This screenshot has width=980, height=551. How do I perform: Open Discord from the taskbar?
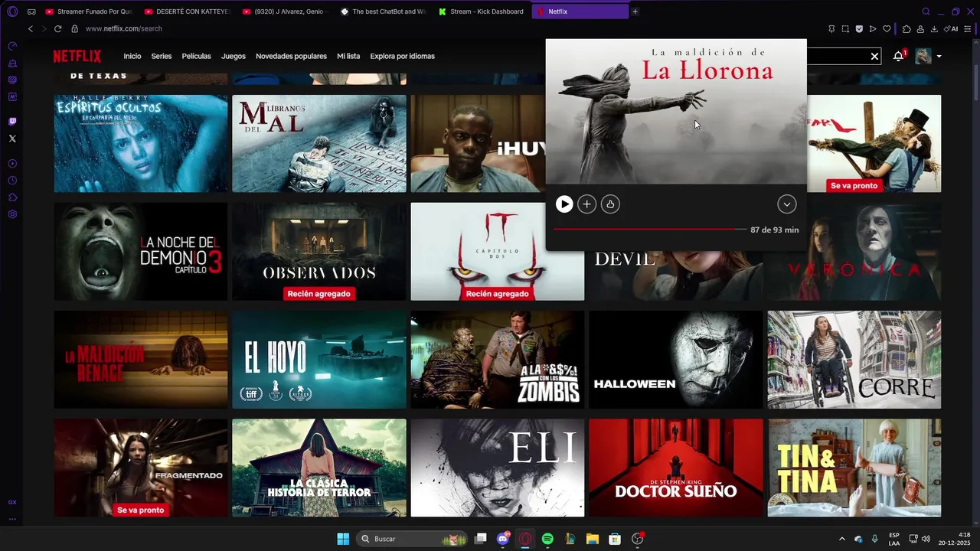503,539
